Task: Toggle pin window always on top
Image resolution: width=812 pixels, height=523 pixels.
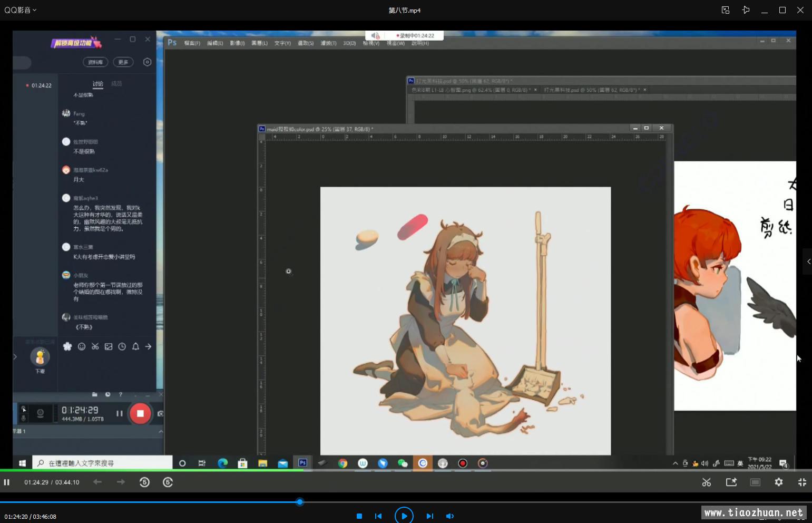Action: click(746, 10)
